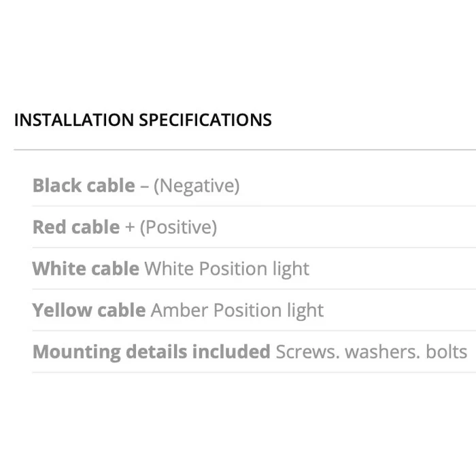Click the word Amber in yellow cable row
Screen dimensions: 476x476
(x=180, y=310)
